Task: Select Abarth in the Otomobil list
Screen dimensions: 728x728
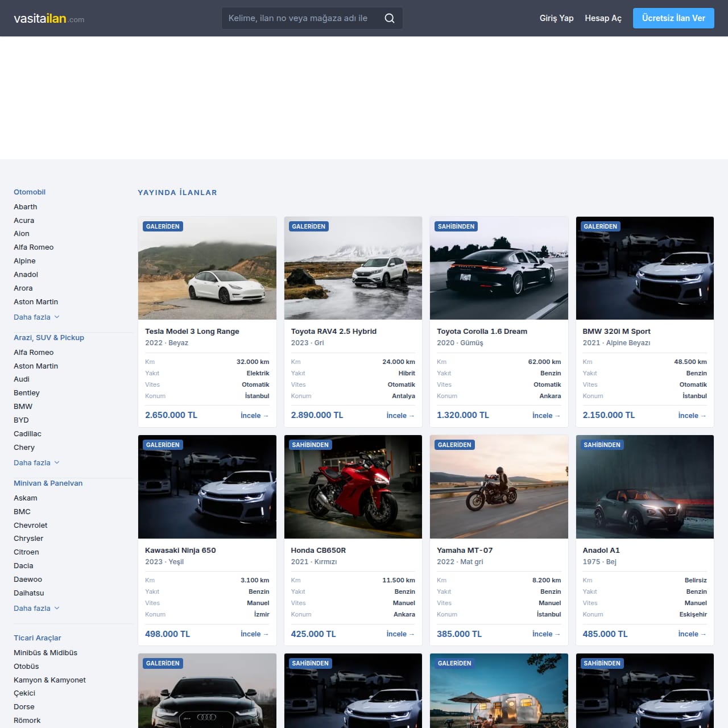Action: click(26, 207)
